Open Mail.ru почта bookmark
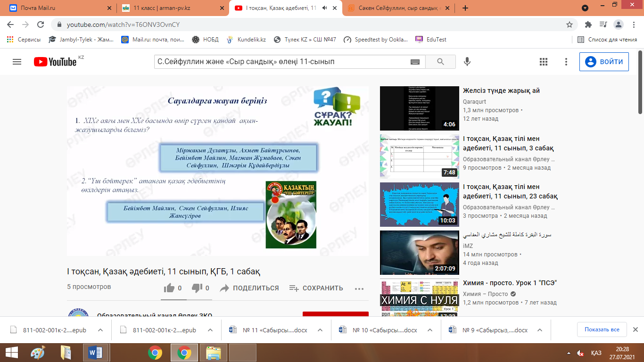 pos(153,40)
